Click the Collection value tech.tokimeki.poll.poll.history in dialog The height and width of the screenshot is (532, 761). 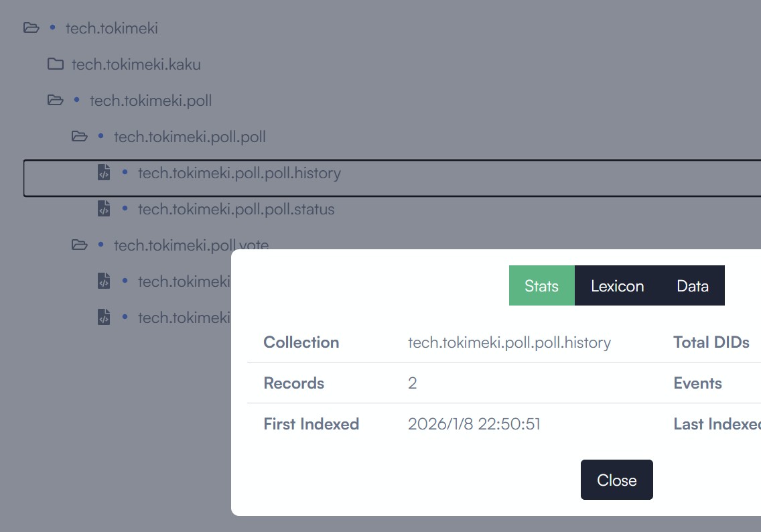click(x=509, y=342)
